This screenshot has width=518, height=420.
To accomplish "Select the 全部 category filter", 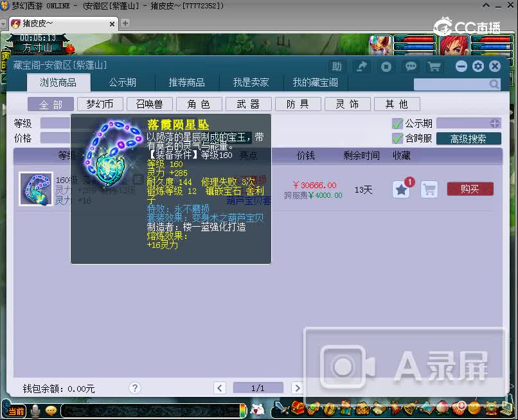I will tap(51, 104).
